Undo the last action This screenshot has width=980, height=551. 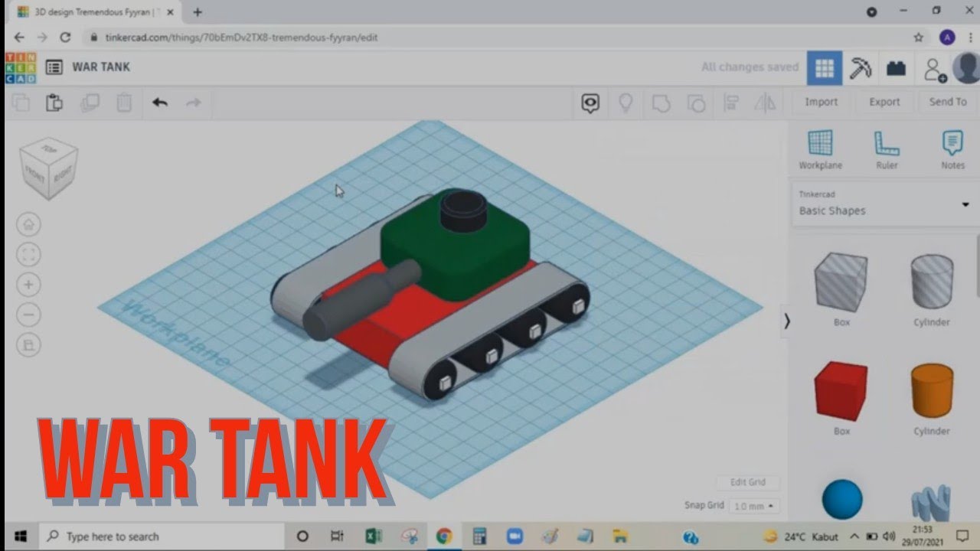coord(159,103)
